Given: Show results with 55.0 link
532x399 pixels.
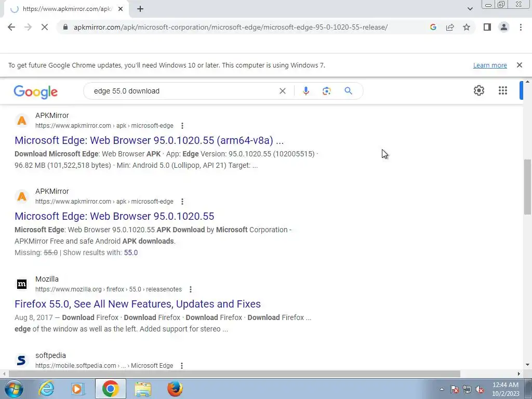Looking at the screenshot, I should (x=130, y=252).
